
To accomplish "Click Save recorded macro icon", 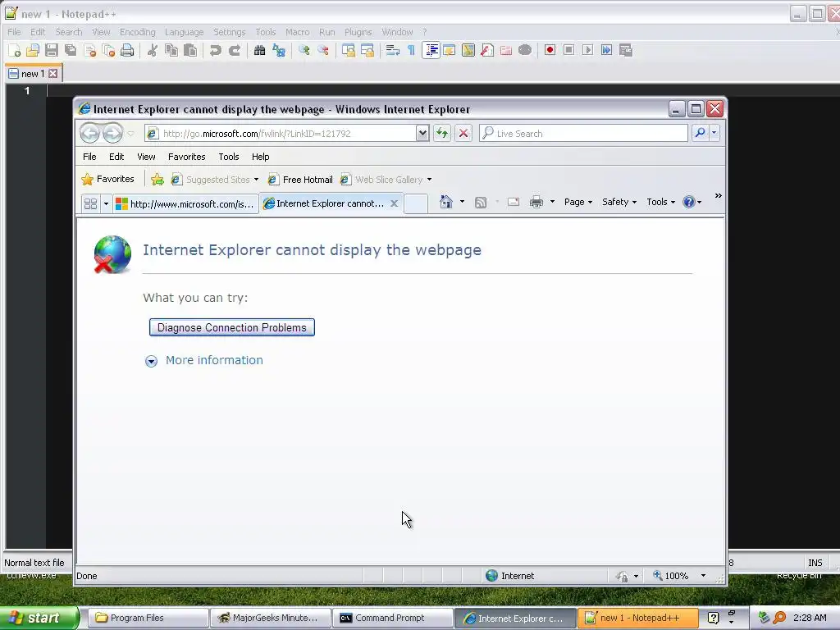I will pos(626,50).
